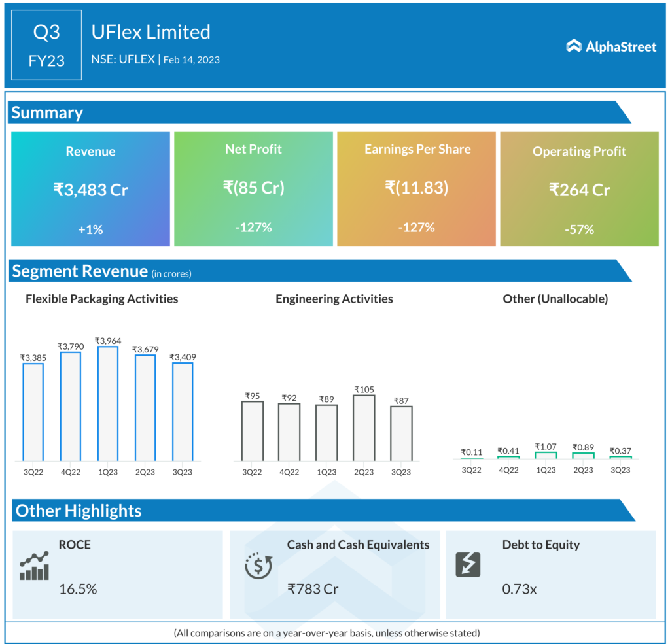
Task: Click the Summary section header
Action: (47, 112)
